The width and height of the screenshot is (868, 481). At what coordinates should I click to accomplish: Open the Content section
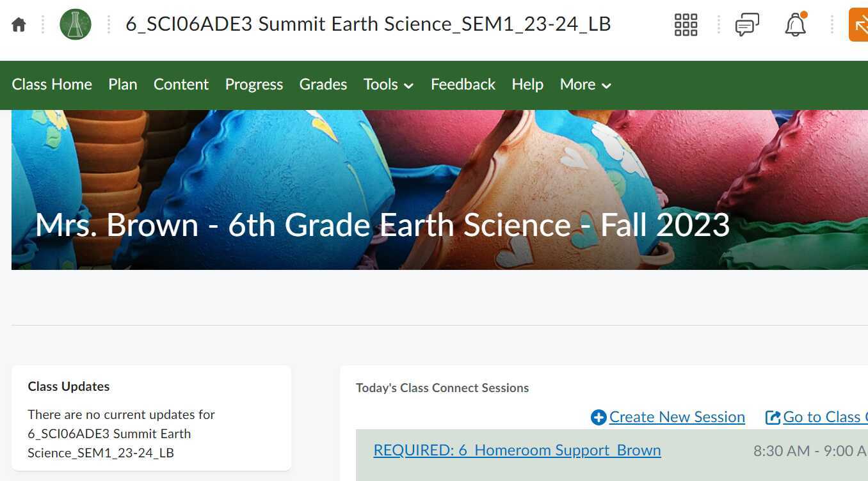click(181, 84)
